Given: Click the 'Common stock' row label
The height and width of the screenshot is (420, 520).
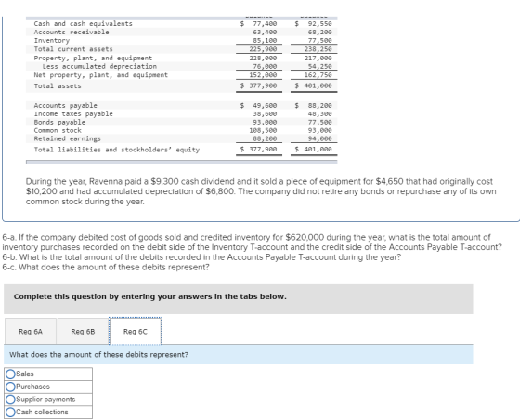Looking at the screenshot, I should [58, 130].
